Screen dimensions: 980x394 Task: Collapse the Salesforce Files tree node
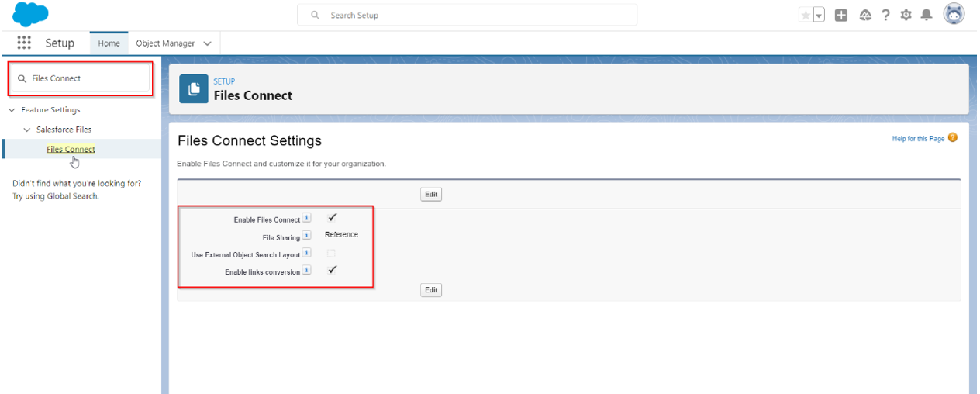coord(27,130)
